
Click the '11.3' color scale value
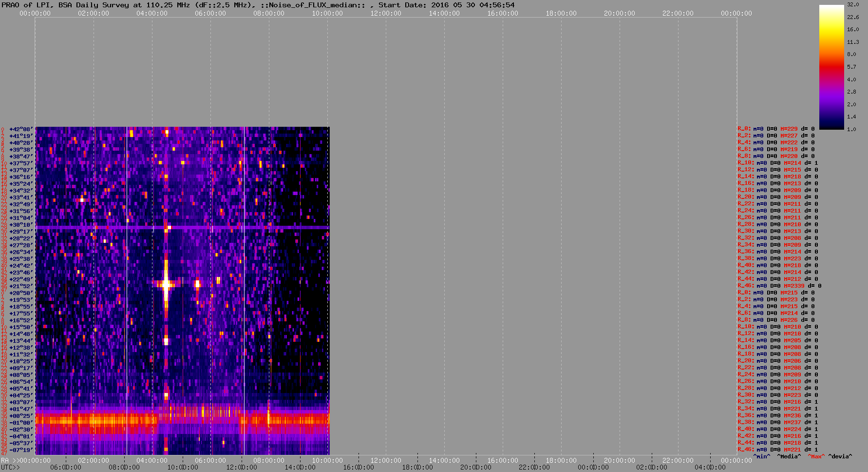(853, 42)
